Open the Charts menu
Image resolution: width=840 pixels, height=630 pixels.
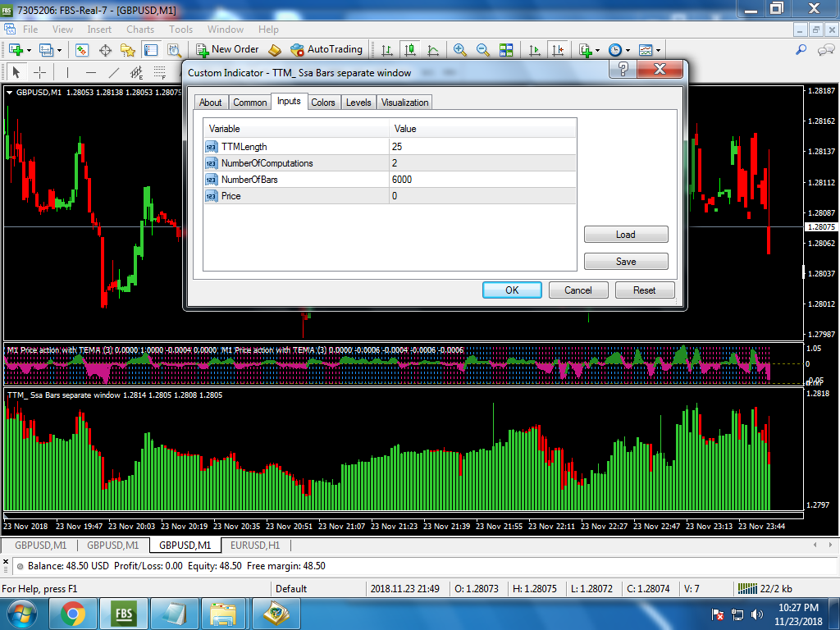(140, 30)
